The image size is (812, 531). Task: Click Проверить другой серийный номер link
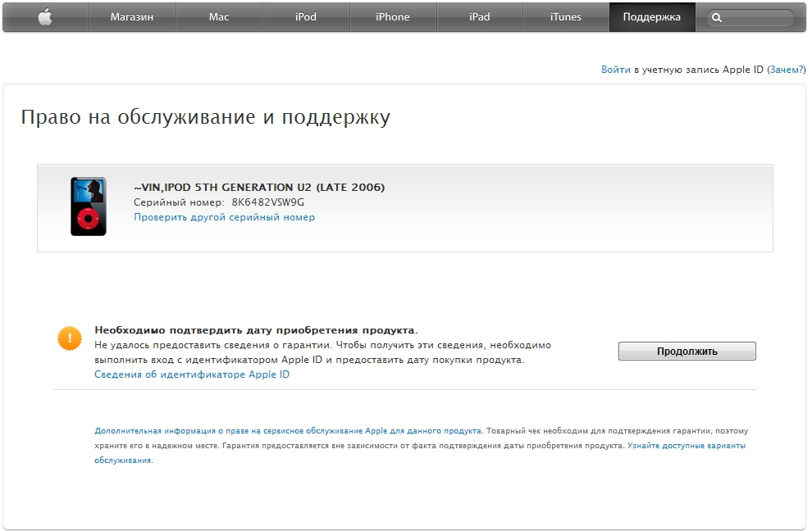pos(224,217)
